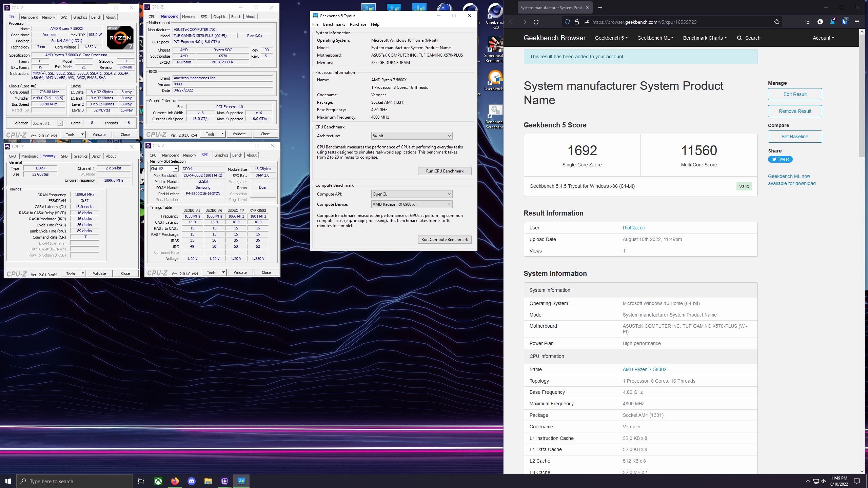Viewport: 868px width, 488px height.
Task: Click the forward arrow in Firefox
Action: [x=524, y=22]
